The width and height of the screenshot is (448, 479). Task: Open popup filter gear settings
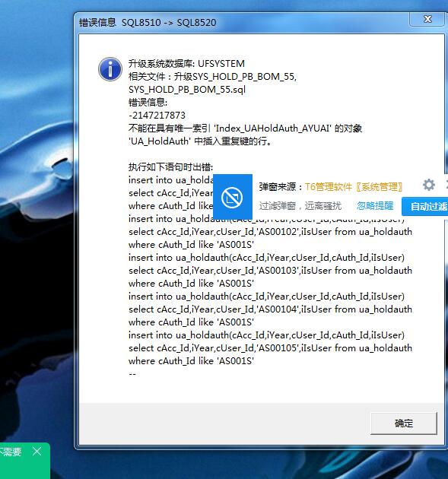pyautogui.click(x=429, y=185)
